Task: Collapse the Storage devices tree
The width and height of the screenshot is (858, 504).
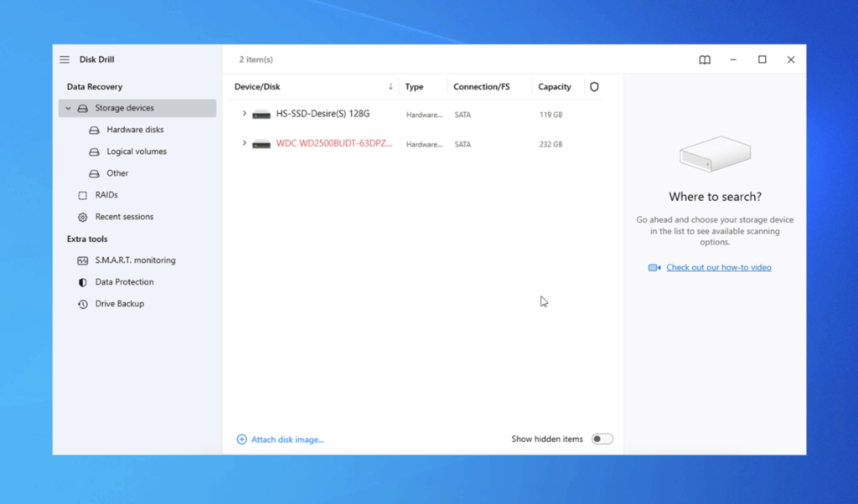Action: point(69,108)
